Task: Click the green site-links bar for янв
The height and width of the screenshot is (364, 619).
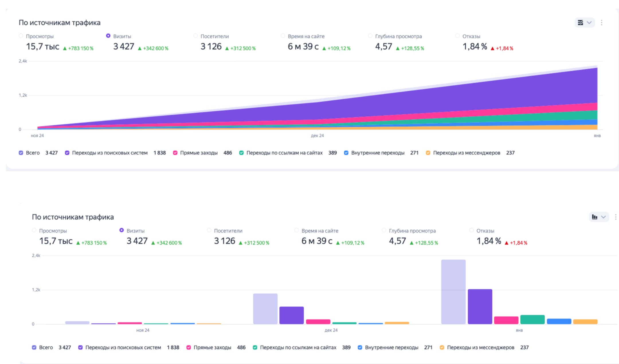Action: pyautogui.click(x=532, y=320)
